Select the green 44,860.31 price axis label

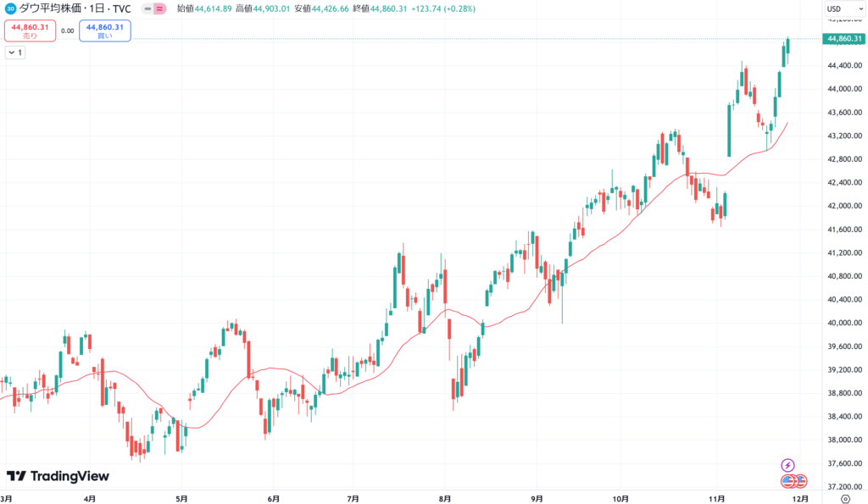click(x=843, y=39)
